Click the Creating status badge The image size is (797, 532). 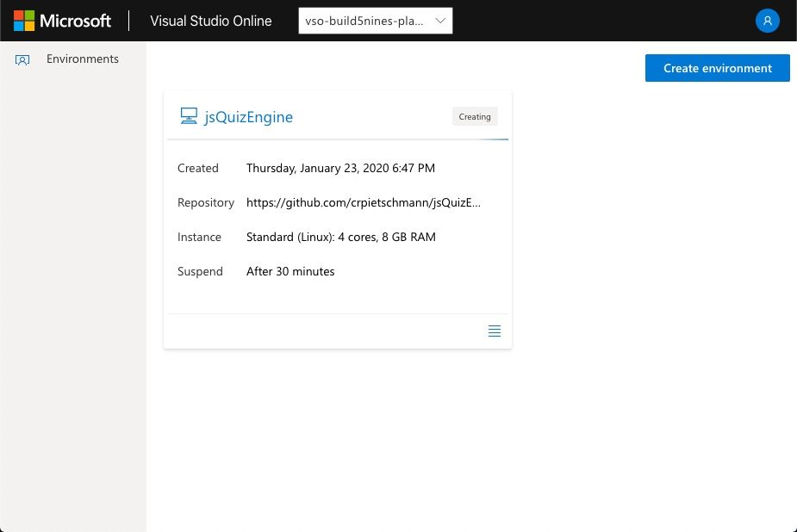[x=475, y=117]
